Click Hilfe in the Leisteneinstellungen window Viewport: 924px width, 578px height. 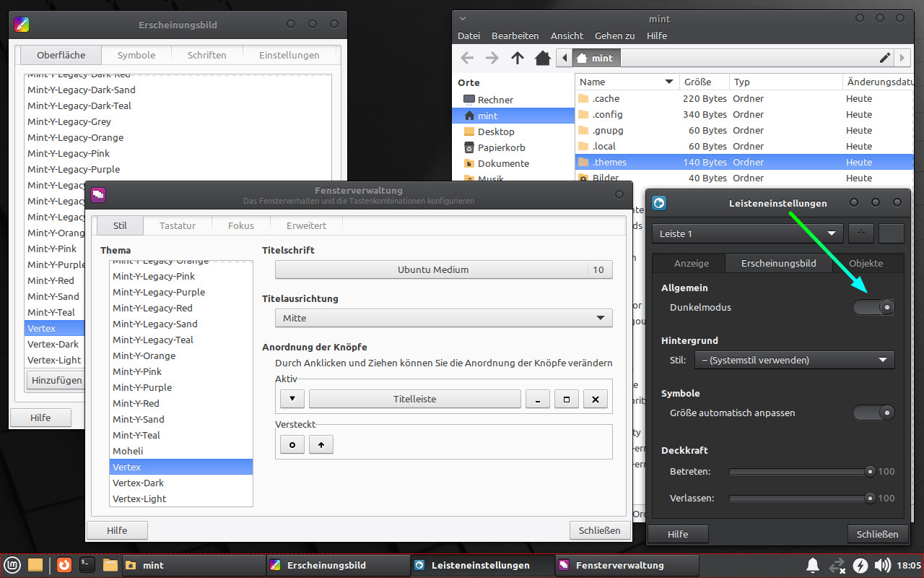click(x=678, y=534)
